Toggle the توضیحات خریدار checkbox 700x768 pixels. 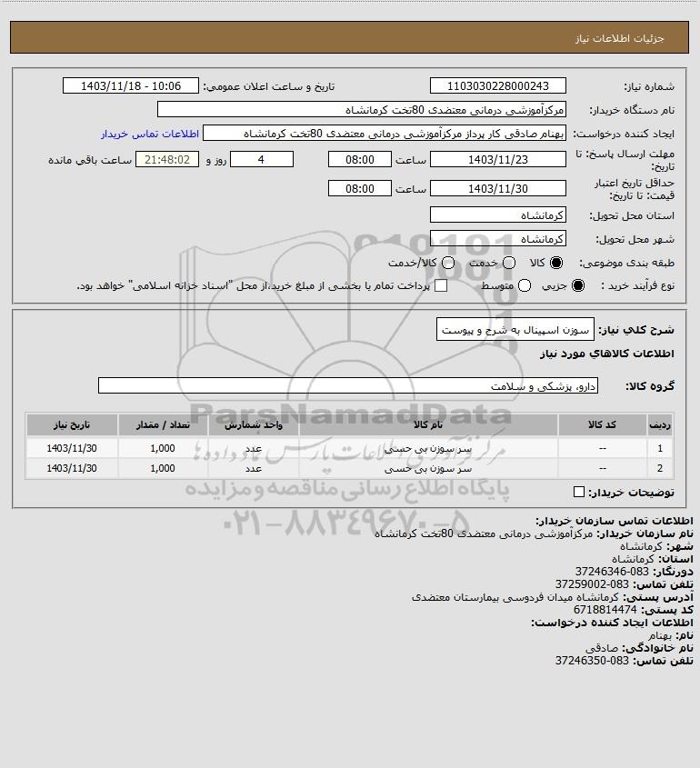578,492
